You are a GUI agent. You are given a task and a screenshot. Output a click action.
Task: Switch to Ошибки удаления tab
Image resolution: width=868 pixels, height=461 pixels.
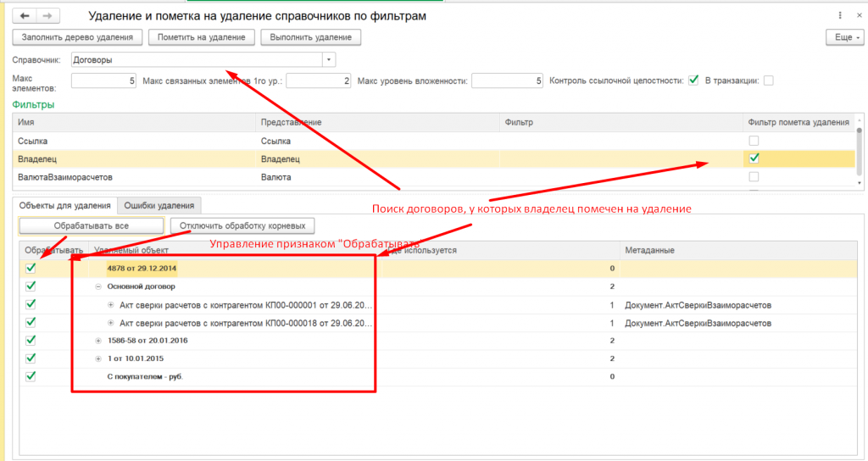click(x=159, y=205)
